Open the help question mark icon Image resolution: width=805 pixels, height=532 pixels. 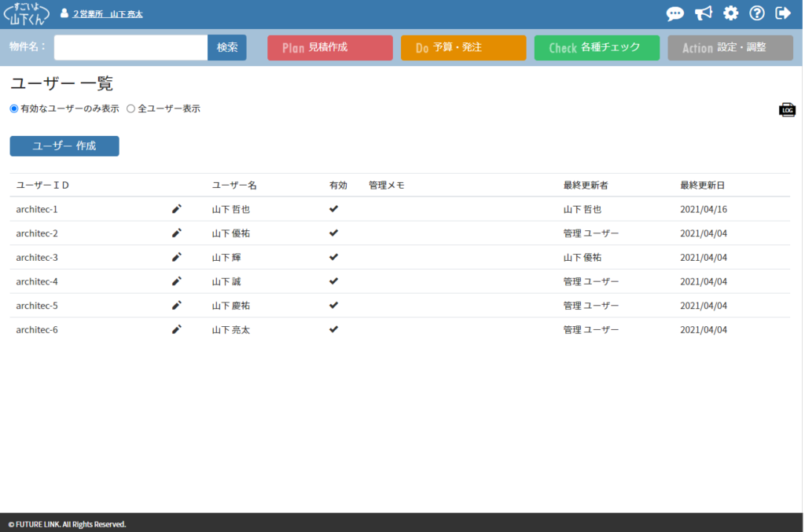tap(757, 13)
